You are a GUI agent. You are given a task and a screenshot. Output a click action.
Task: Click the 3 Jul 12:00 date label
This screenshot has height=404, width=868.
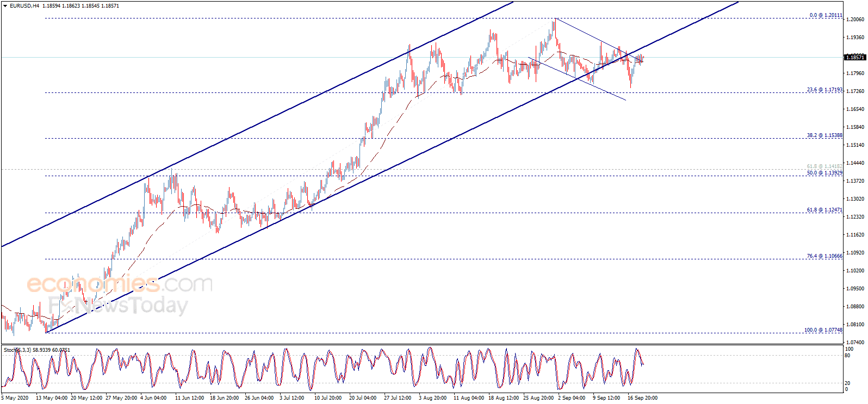292,398
